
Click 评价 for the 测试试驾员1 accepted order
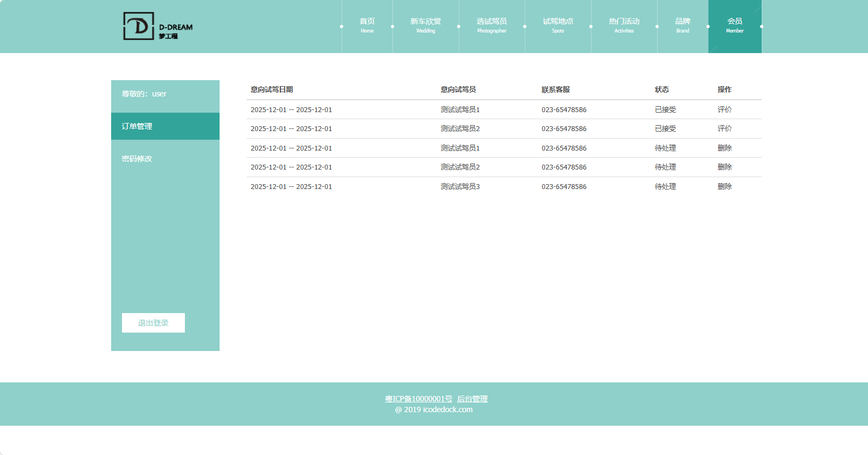[724, 109]
